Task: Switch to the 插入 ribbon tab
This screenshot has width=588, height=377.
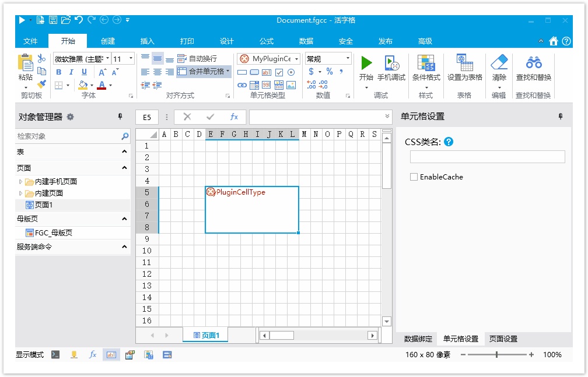Action: pyautogui.click(x=147, y=41)
